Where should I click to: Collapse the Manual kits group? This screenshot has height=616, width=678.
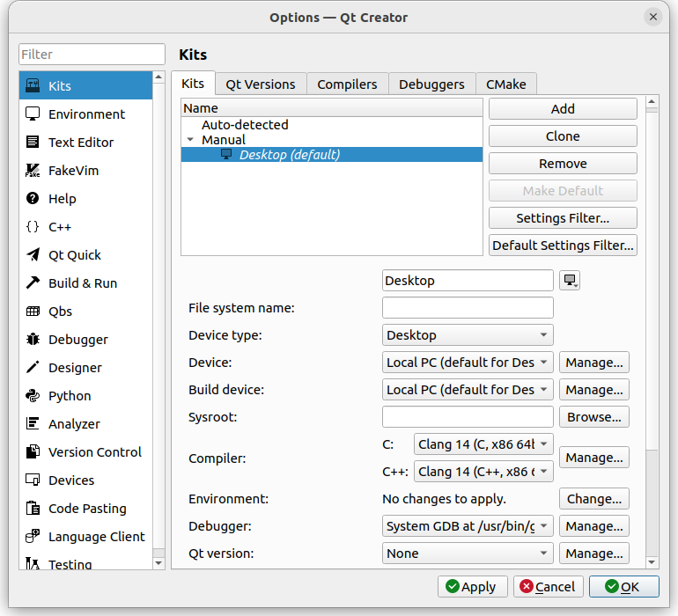click(190, 140)
